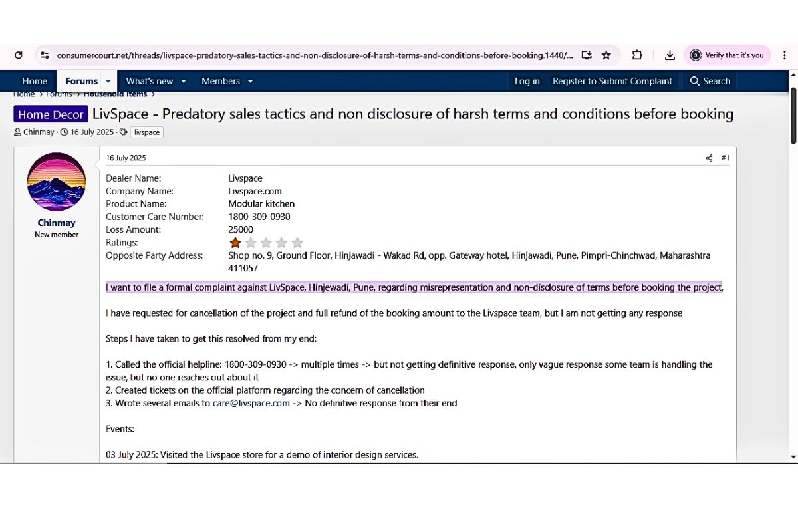Click the share icon on post #1
Viewport: 798px width, 532px height.
[709, 158]
